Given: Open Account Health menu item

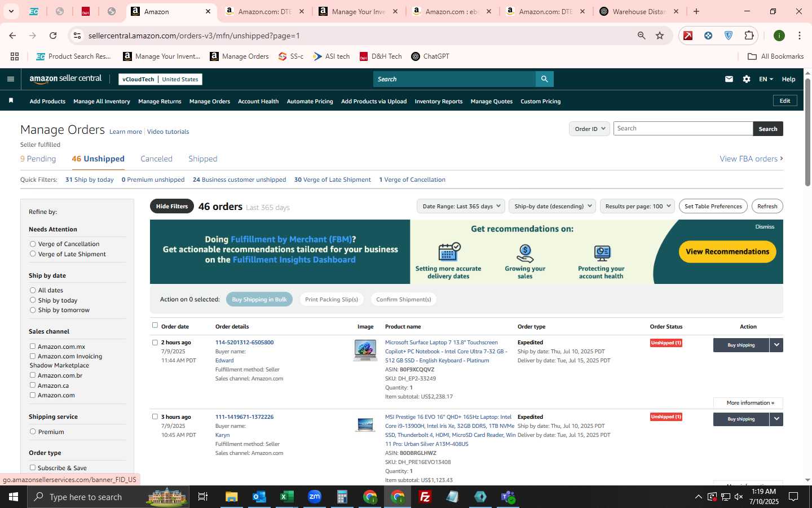Looking at the screenshot, I should tap(258, 102).
